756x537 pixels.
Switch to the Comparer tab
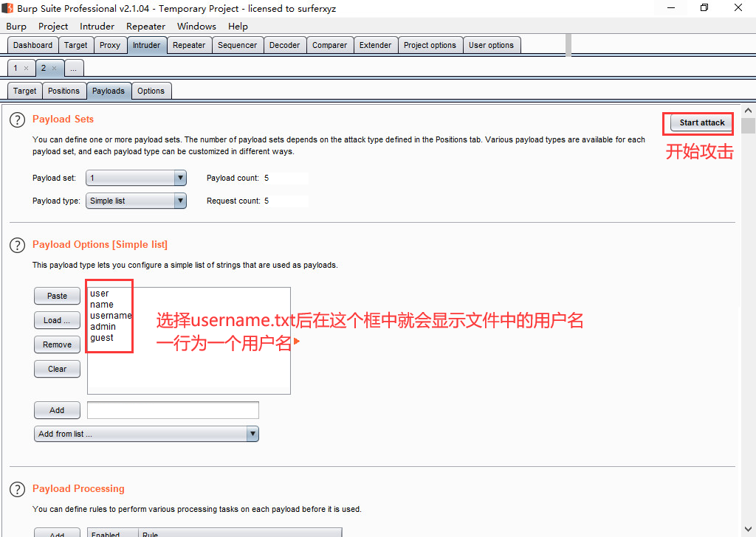pyautogui.click(x=330, y=45)
